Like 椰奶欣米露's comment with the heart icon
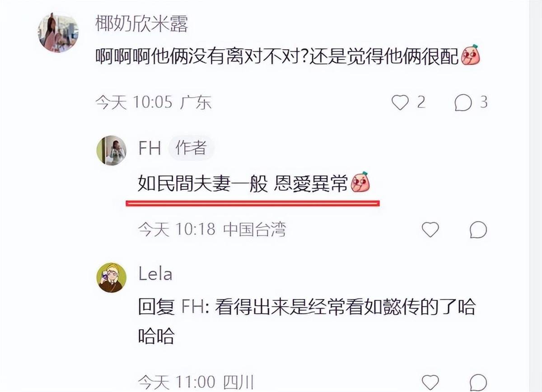 pos(400,103)
